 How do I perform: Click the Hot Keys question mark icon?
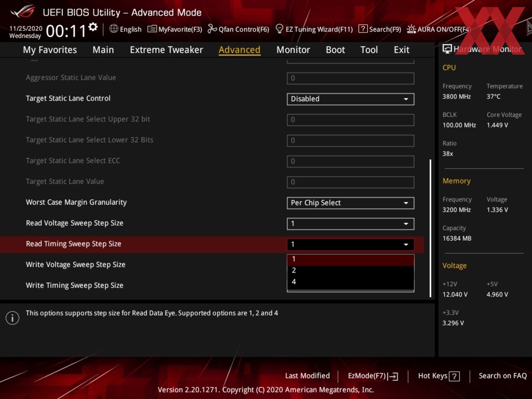pos(454,376)
